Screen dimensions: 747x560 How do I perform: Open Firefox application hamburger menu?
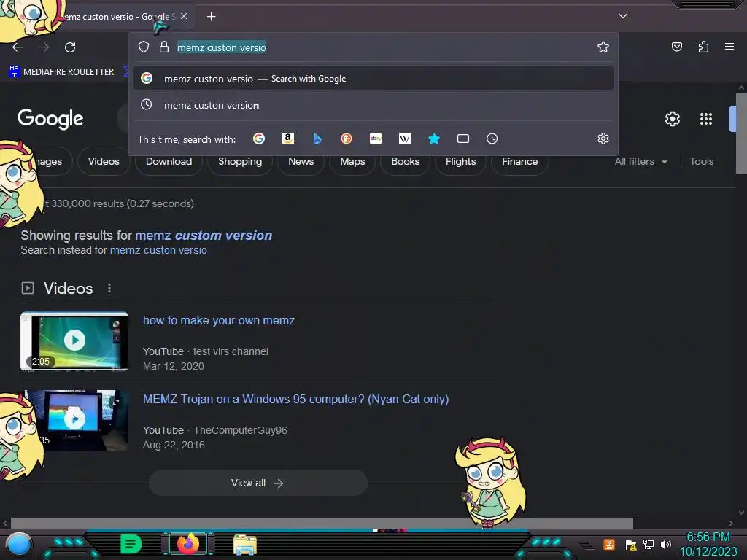729,47
